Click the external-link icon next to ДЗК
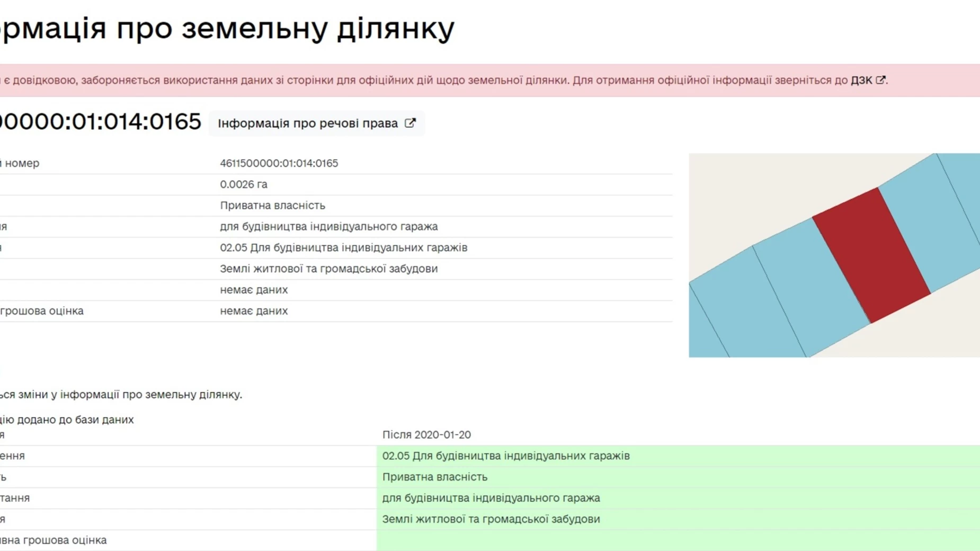980x551 pixels. click(x=880, y=80)
